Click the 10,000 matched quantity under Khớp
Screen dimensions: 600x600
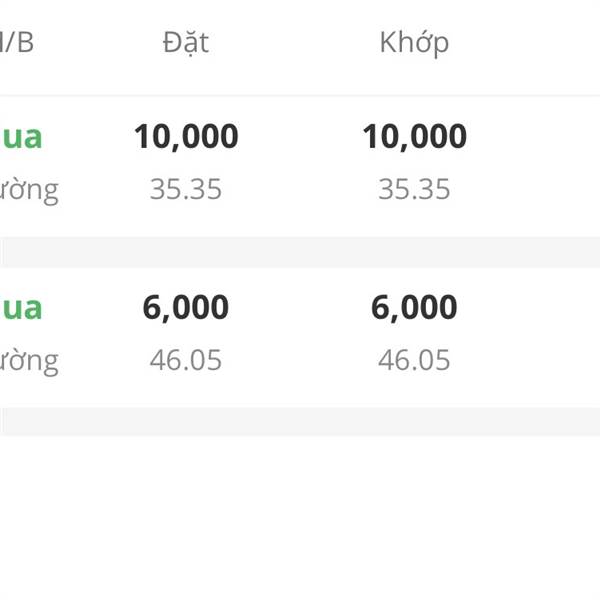[x=414, y=137]
